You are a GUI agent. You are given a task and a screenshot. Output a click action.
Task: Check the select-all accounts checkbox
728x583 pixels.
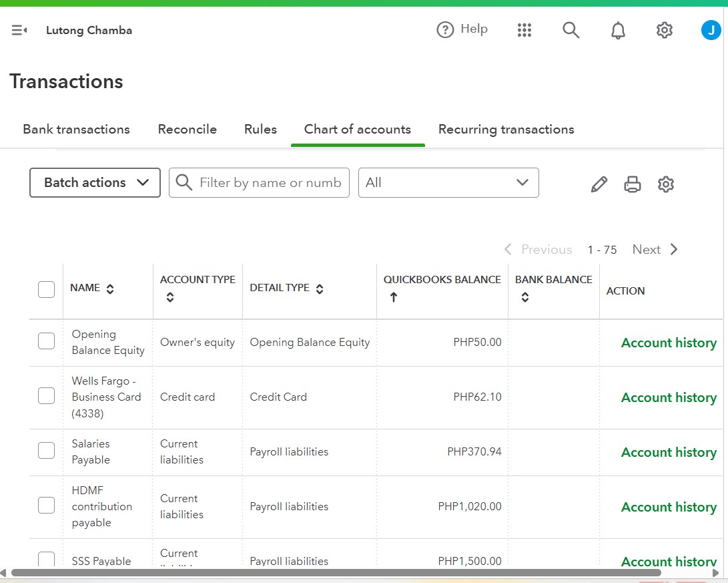click(47, 289)
